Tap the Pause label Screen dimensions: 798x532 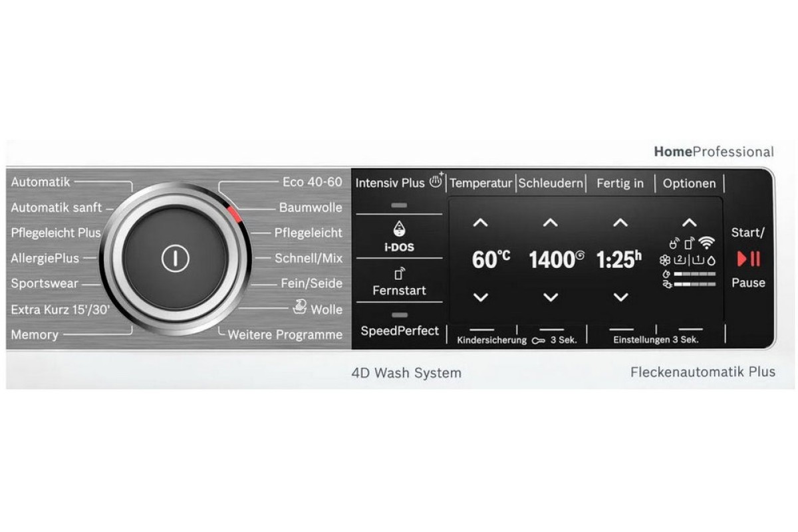tap(748, 283)
